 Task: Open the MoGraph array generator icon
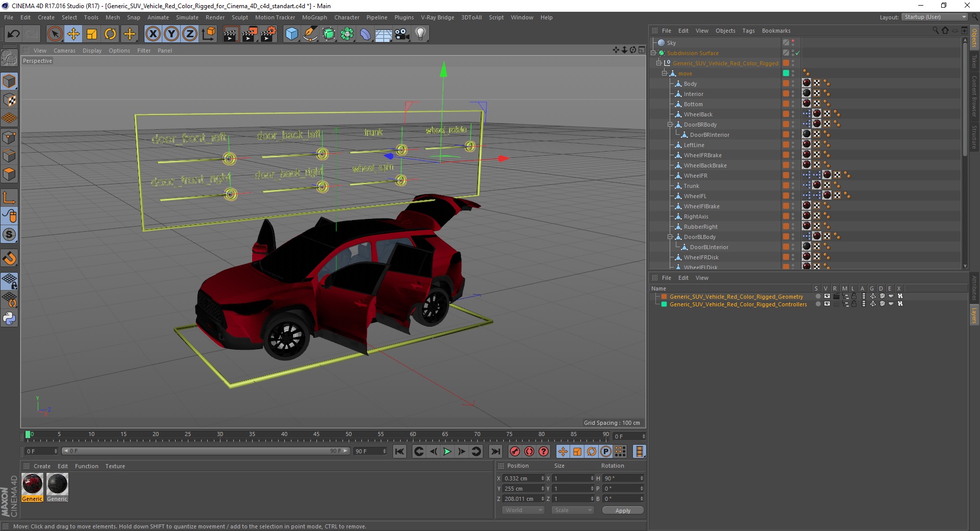(x=347, y=34)
